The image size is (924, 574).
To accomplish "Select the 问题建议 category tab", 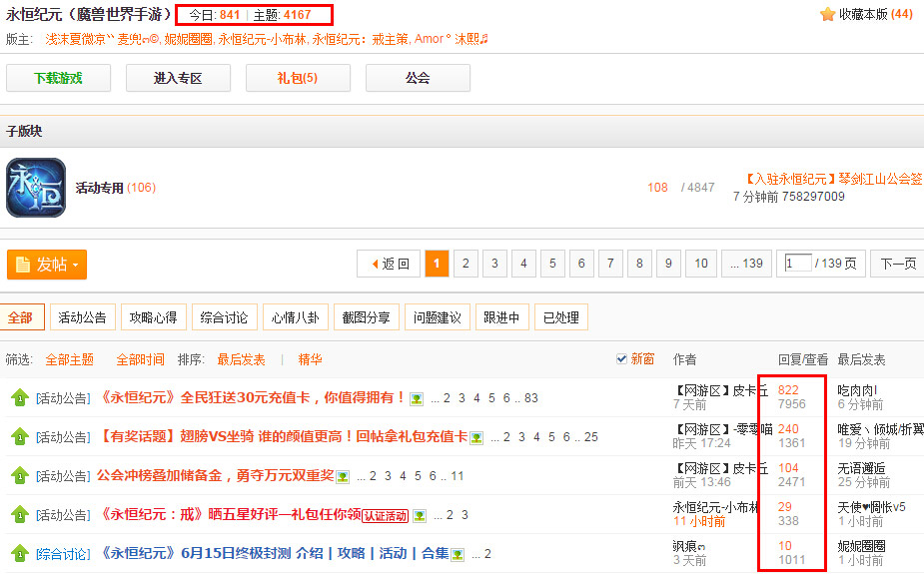I will pyautogui.click(x=437, y=317).
